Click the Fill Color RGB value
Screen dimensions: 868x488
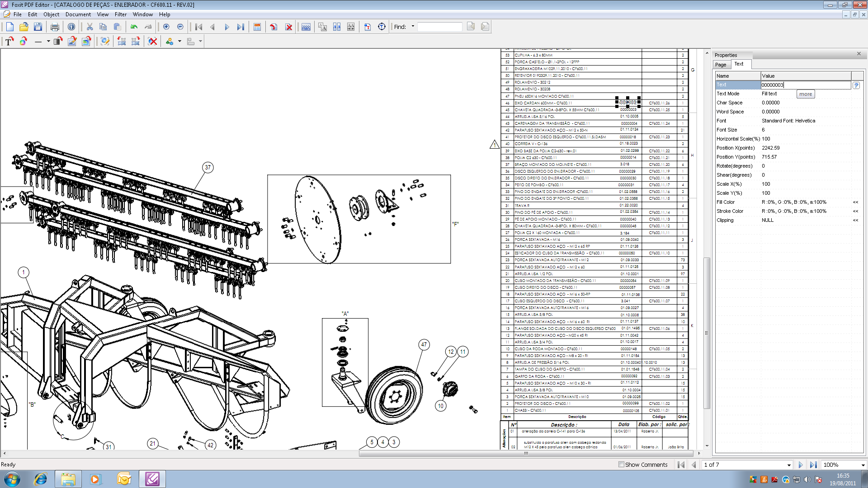click(x=794, y=202)
